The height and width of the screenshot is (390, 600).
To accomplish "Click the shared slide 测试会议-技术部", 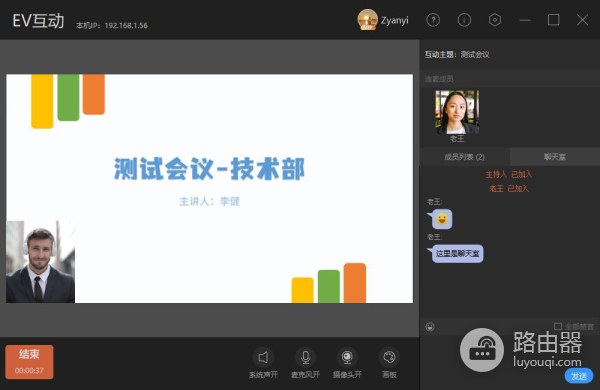I will pyautogui.click(x=210, y=188).
